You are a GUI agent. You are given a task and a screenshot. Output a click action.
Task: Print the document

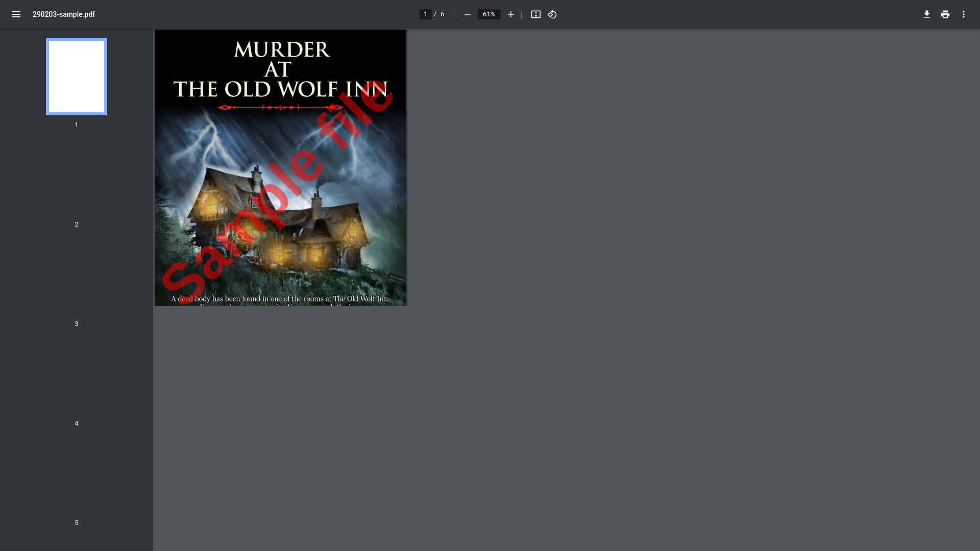point(945,14)
